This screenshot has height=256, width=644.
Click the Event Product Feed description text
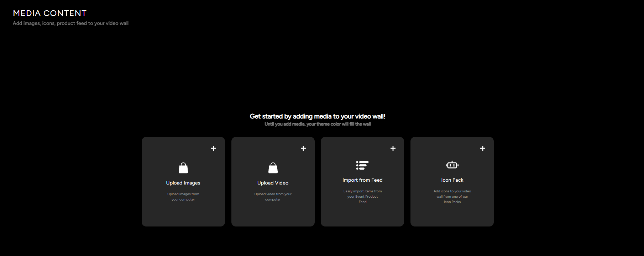tap(362, 196)
